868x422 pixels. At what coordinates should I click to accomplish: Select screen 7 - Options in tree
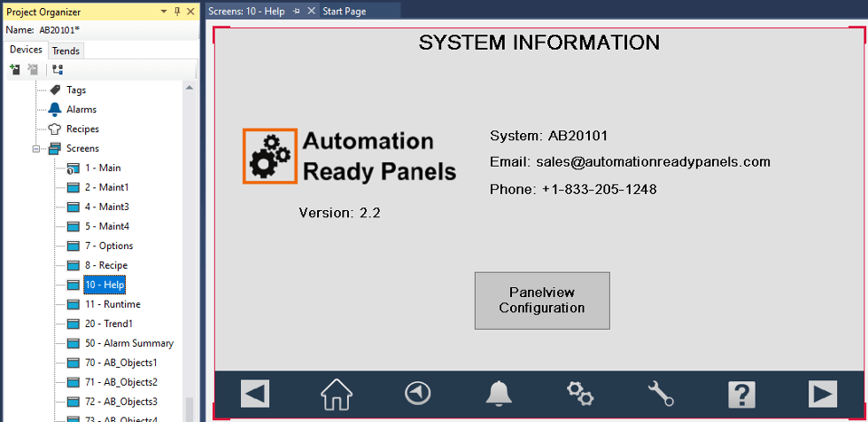point(109,246)
